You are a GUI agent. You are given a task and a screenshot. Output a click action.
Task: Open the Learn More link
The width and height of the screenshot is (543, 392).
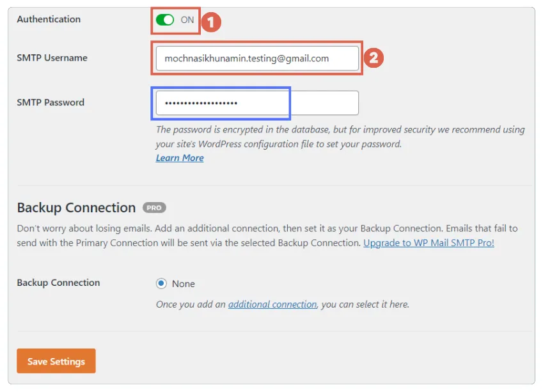179,158
